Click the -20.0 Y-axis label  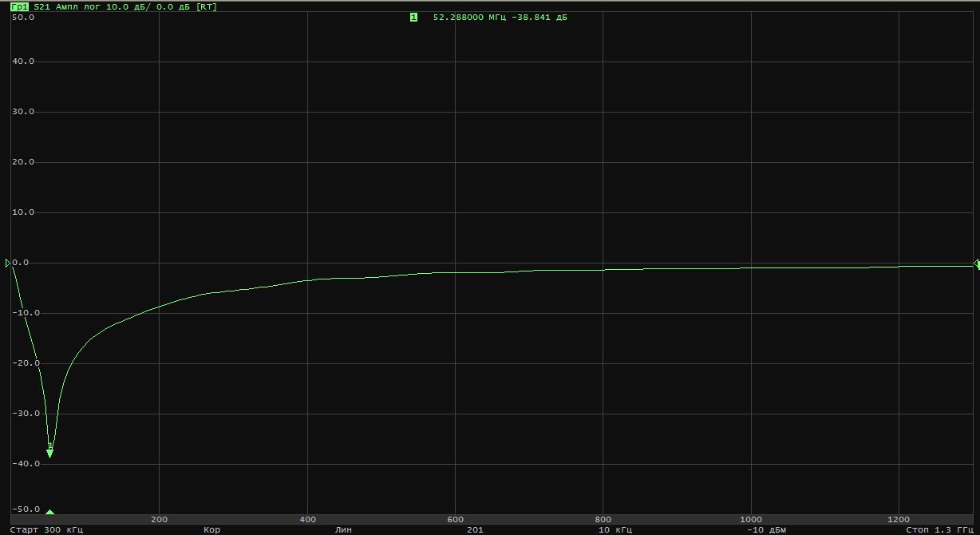point(25,363)
